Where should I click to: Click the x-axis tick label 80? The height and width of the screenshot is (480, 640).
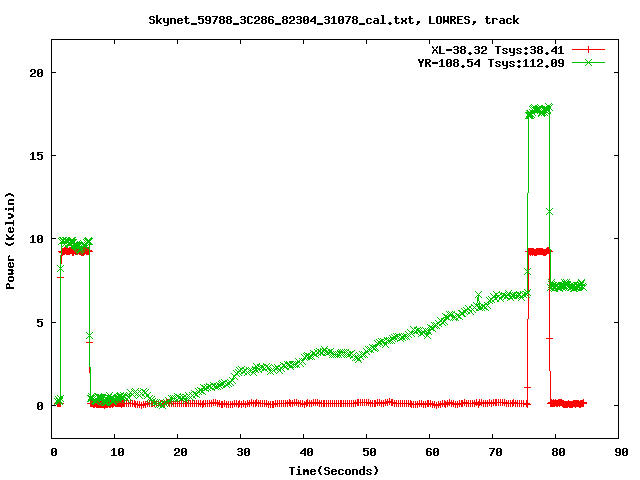pos(558,452)
